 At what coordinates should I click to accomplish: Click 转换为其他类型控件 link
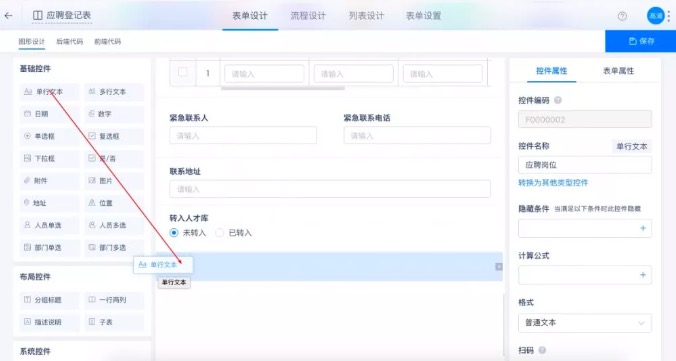coord(553,183)
